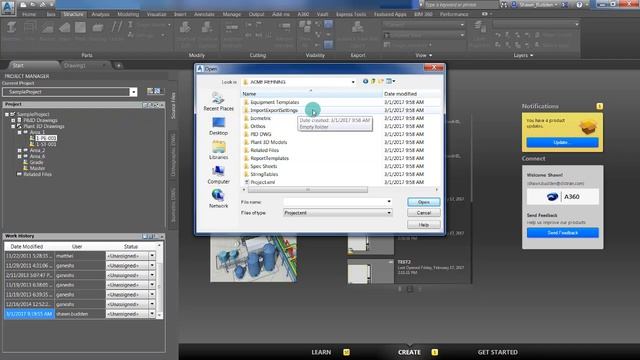The image size is (640, 360).
Task: Open the Modeling ribbon tab
Action: [x=128, y=14]
